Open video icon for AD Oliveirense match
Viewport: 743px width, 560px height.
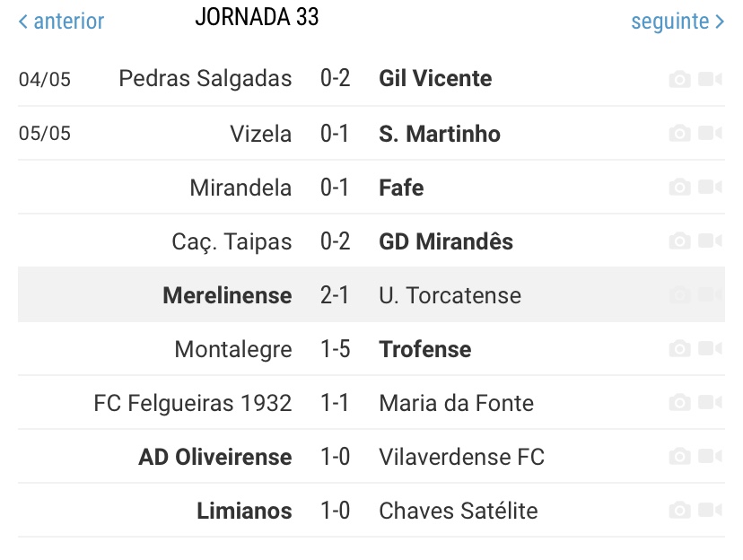710,456
